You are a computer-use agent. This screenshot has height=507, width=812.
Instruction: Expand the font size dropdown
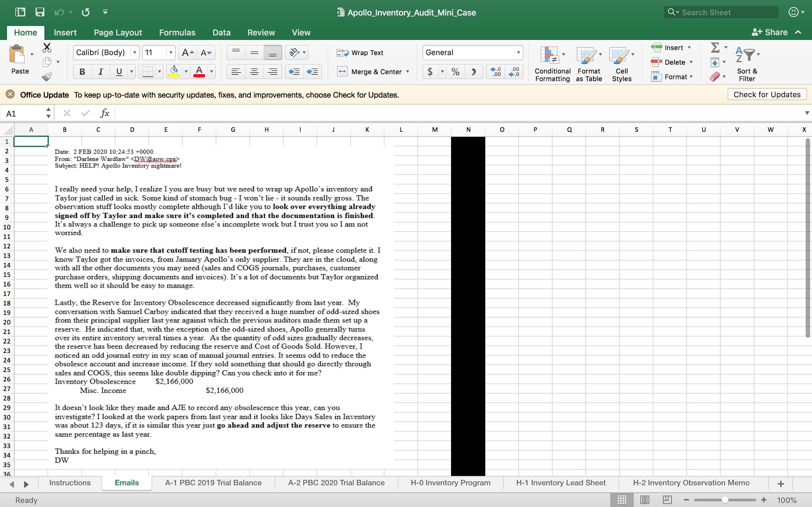pos(171,53)
